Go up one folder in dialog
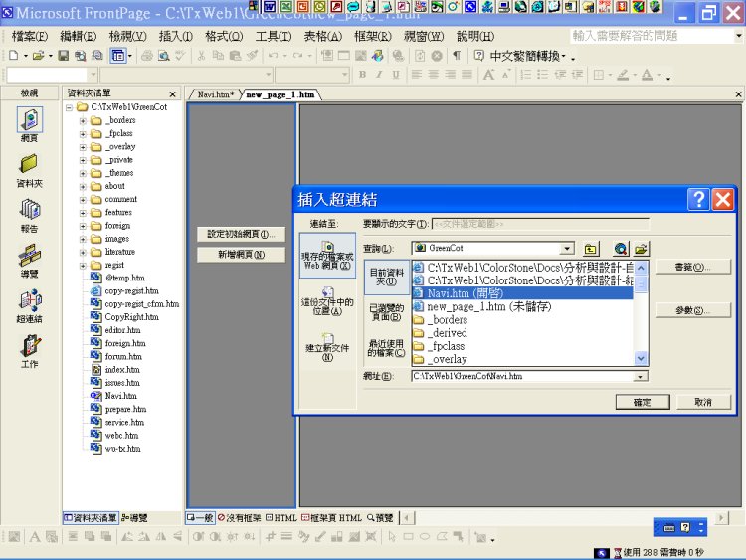The image size is (746, 560). pos(591,249)
